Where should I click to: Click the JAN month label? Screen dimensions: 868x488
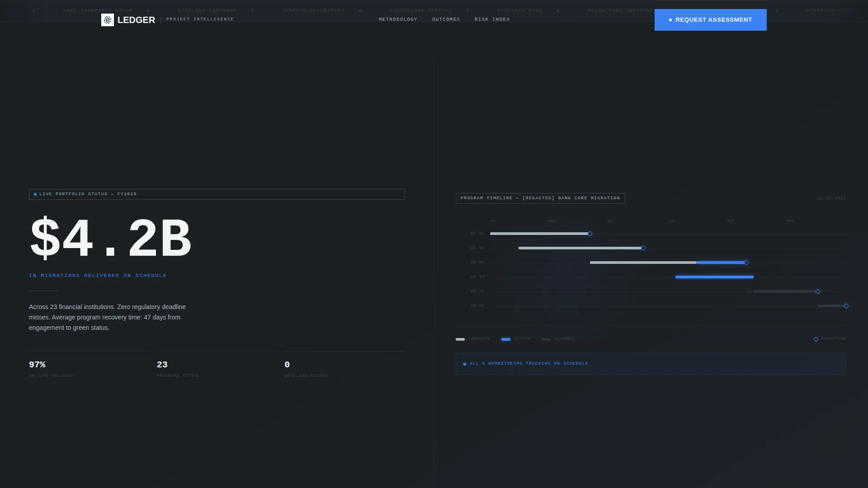tap(492, 221)
